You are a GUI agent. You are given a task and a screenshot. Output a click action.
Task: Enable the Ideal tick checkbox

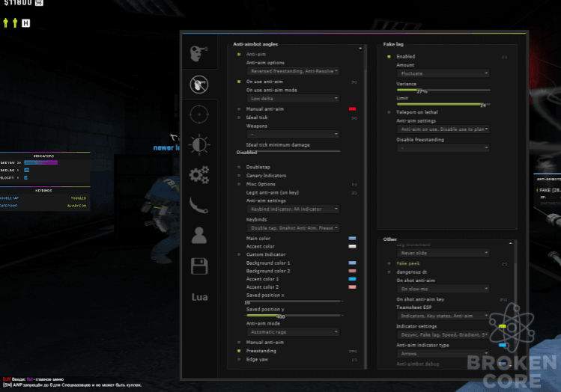[239, 117]
